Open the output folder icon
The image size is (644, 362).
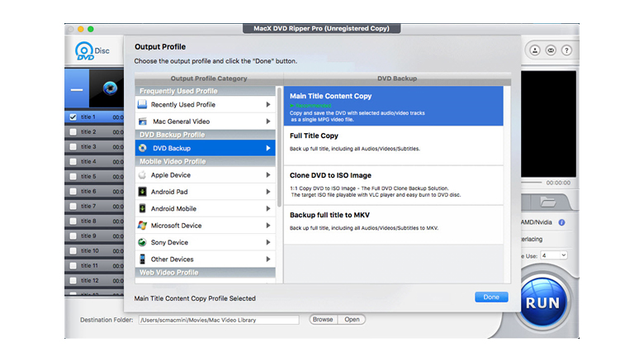[x=548, y=202]
